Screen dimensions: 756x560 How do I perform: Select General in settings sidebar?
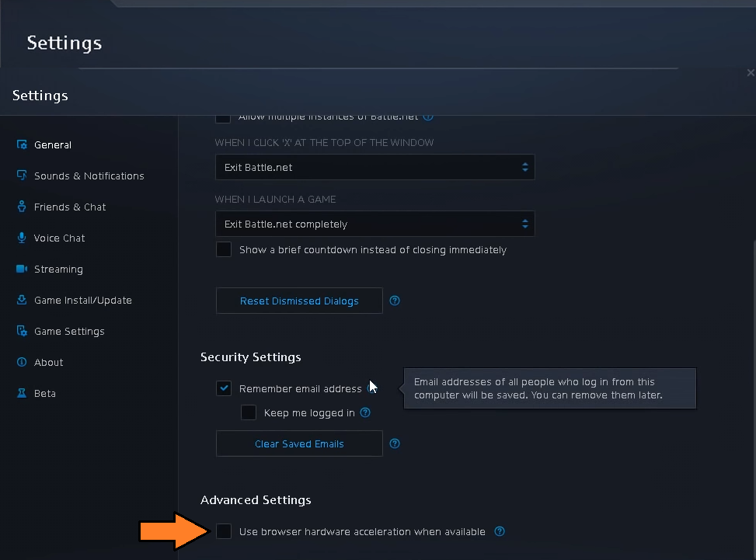tap(53, 144)
